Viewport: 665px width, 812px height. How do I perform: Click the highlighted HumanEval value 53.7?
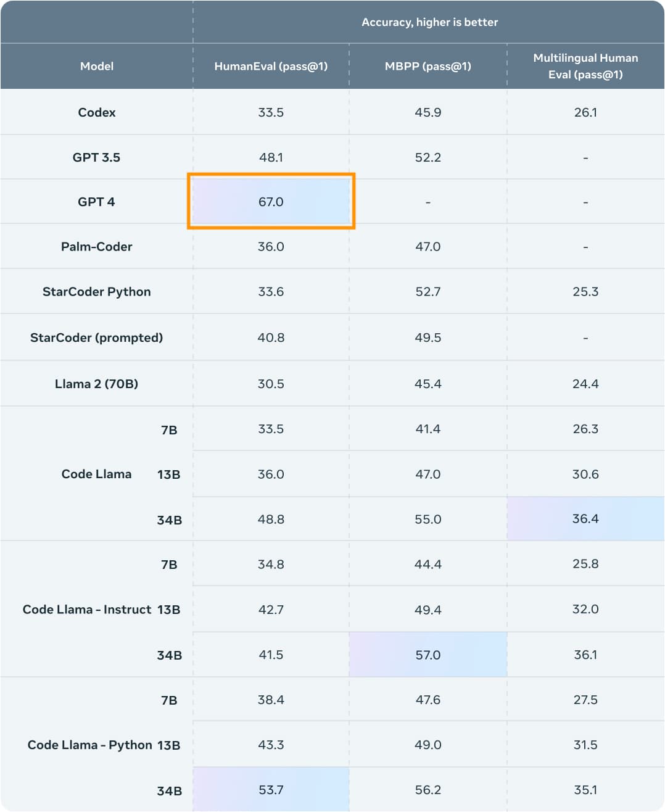pyautogui.click(x=271, y=790)
